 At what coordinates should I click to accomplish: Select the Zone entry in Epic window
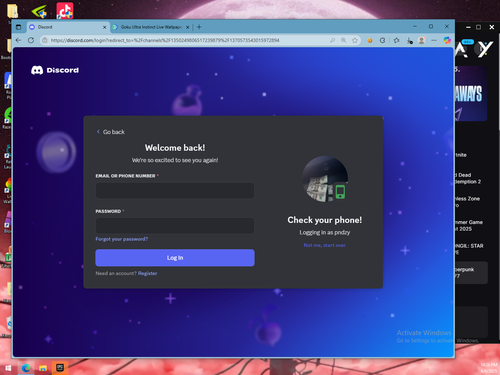coord(467,202)
